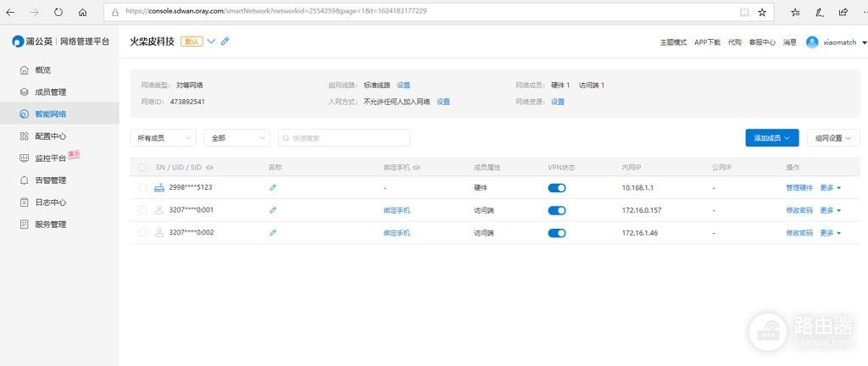The image size is (868, 366).
Task: Toggle VPN switch for 172.16.1.46
Action: (557, 233)
